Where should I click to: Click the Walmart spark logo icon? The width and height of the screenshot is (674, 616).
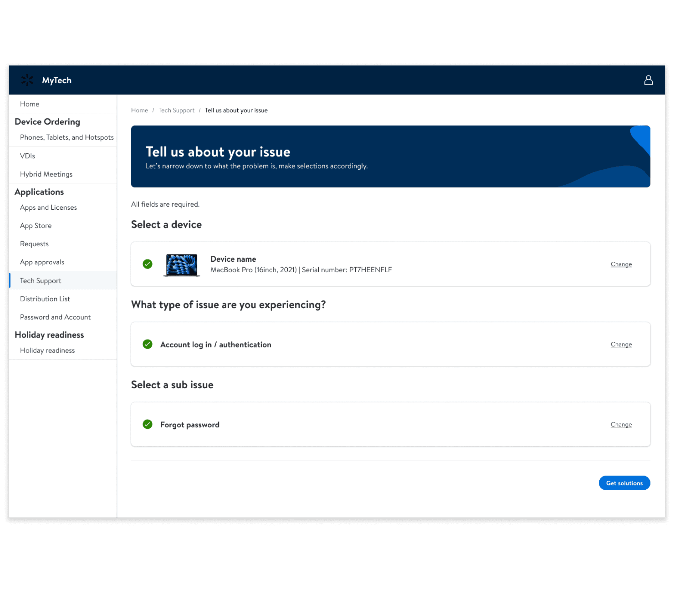[27, 80]
